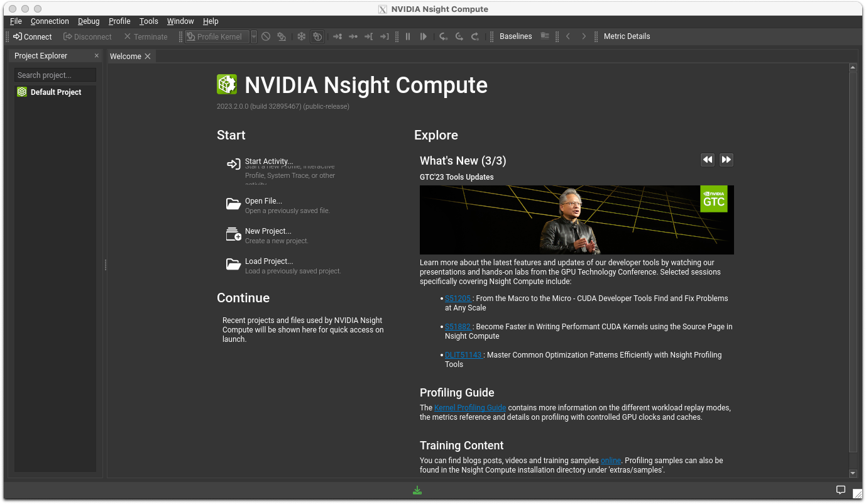Toggle the highlighted auto-profile toolbar button
Screen dimensions: 866x504
click(317, 36)
